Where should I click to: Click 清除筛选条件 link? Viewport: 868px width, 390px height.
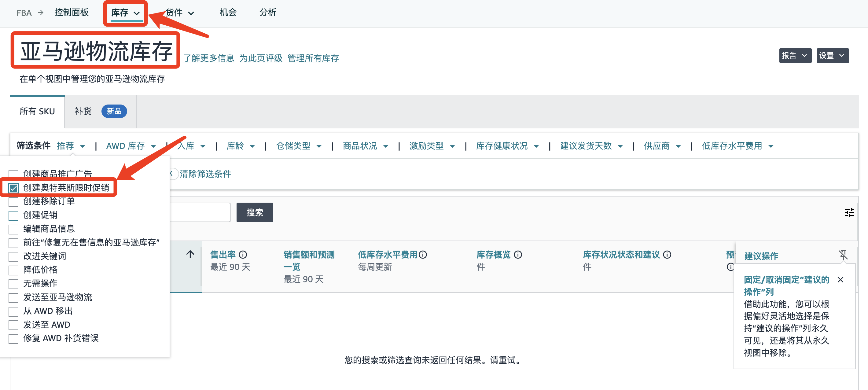pyautogui.click(x=205, y=174)
